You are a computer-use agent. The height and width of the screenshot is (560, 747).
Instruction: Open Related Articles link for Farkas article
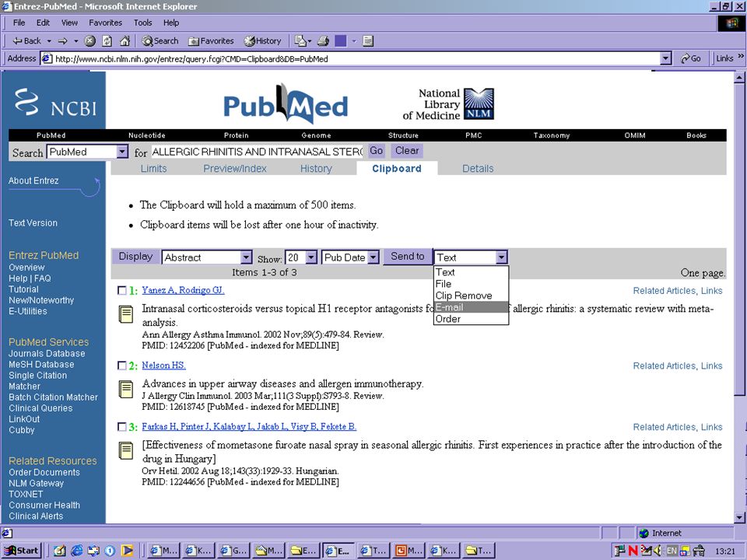pyautogui.click(x=664, y=427)
